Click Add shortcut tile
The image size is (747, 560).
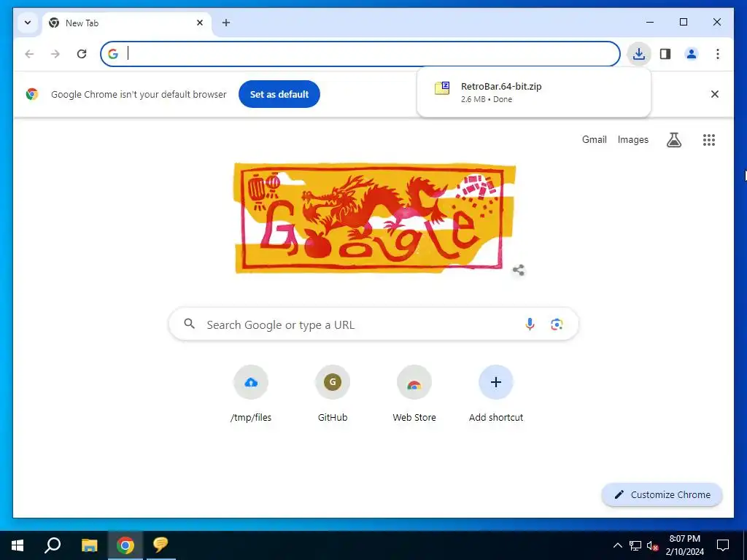pos(496,395)
